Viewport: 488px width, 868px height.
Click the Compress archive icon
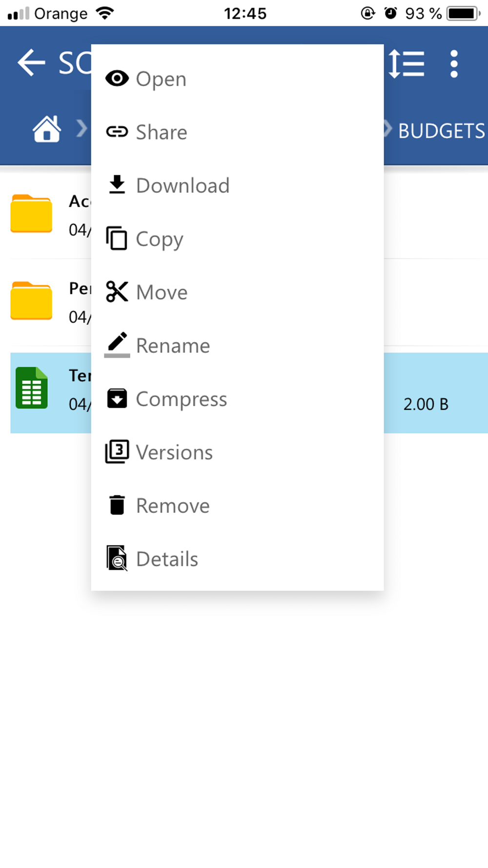117,398
